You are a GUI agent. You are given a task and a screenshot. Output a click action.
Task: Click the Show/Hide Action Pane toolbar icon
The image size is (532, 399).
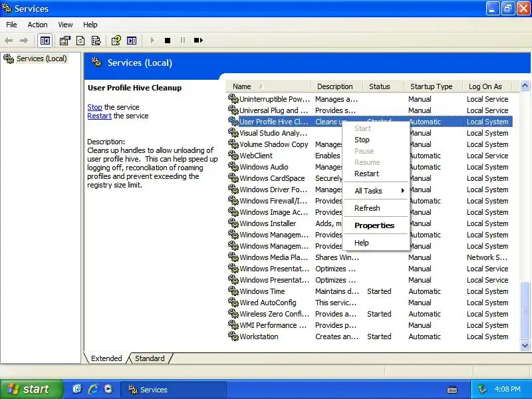(x=132, y=41)
